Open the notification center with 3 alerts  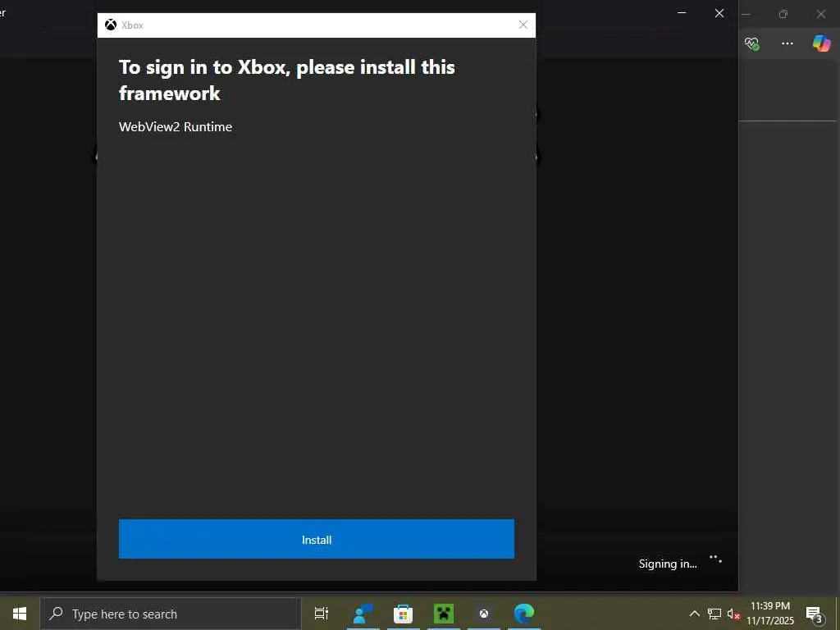point(815,614)
